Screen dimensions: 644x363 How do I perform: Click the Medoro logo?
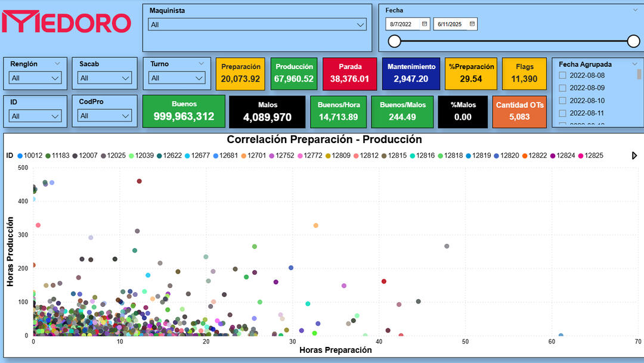coord(66,22)
